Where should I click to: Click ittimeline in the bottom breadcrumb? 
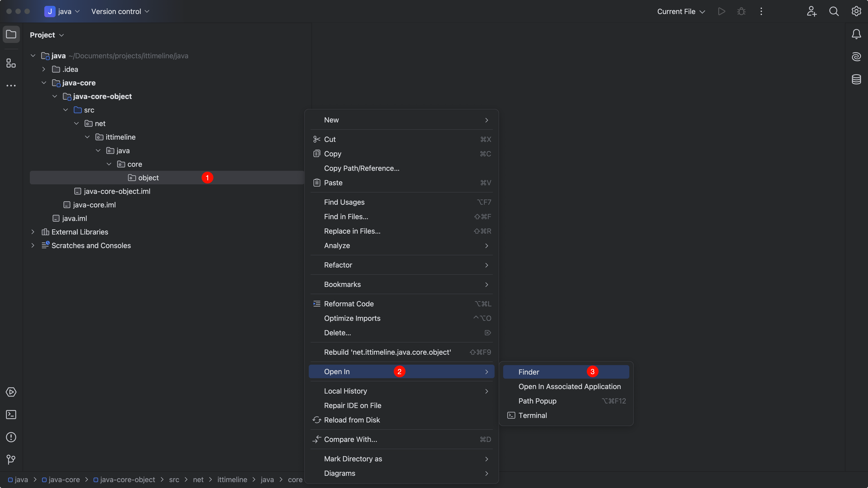(x=232, y=480)
